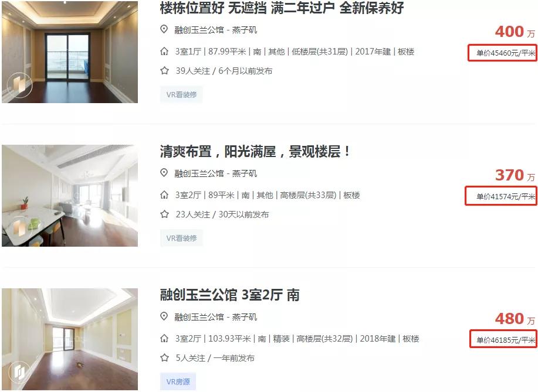Click location pin icon of 370万 listing
538x392 pixels.
tap(164, 173)
